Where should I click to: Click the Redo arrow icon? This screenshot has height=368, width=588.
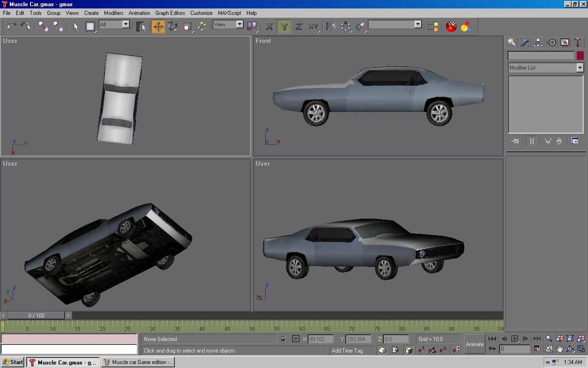26,26
